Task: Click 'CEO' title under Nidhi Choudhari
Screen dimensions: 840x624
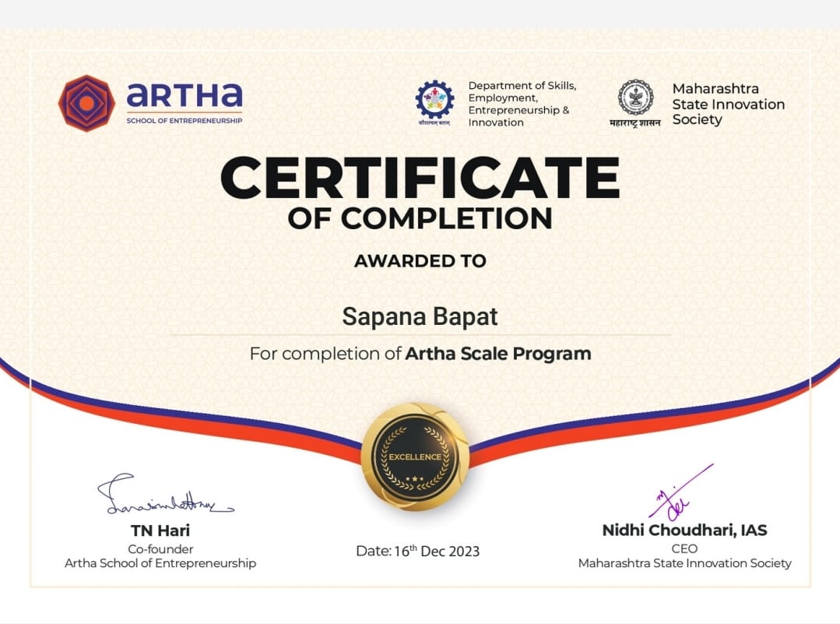Action: tap(684, 548)
